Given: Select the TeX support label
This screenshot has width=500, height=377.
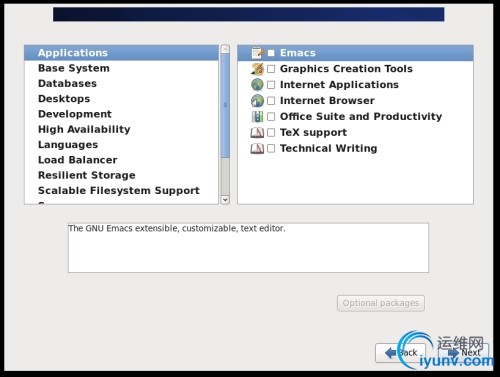Looking at the screenshot, I should (x=313, y=133).
